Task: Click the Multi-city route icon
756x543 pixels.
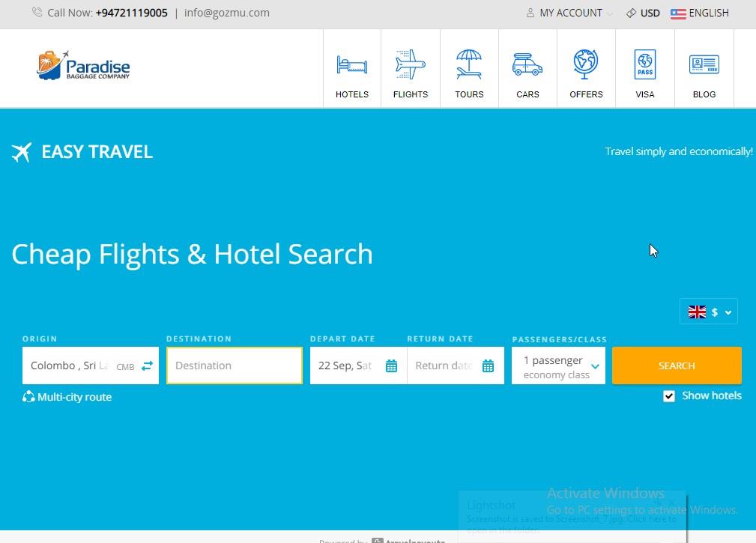Action: [28, 396]
